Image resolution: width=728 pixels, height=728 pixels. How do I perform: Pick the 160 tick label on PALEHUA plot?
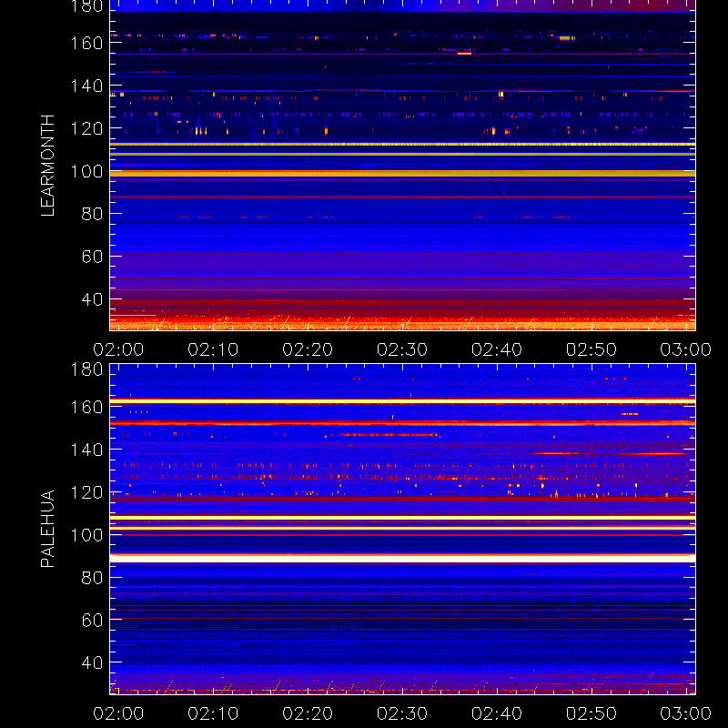click(86, 407)
